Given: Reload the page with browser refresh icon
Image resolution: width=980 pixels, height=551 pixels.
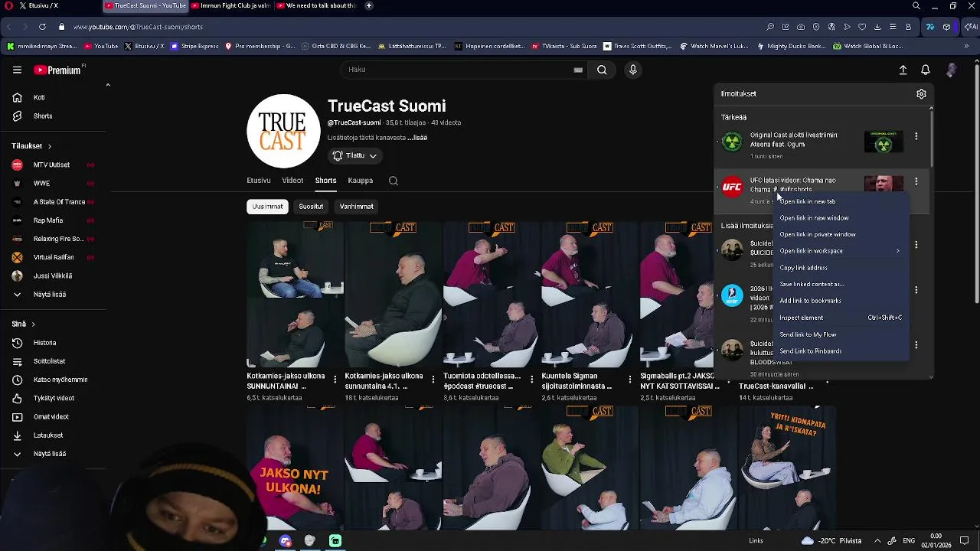Looking at the screenshot, I should pos(42,27).
